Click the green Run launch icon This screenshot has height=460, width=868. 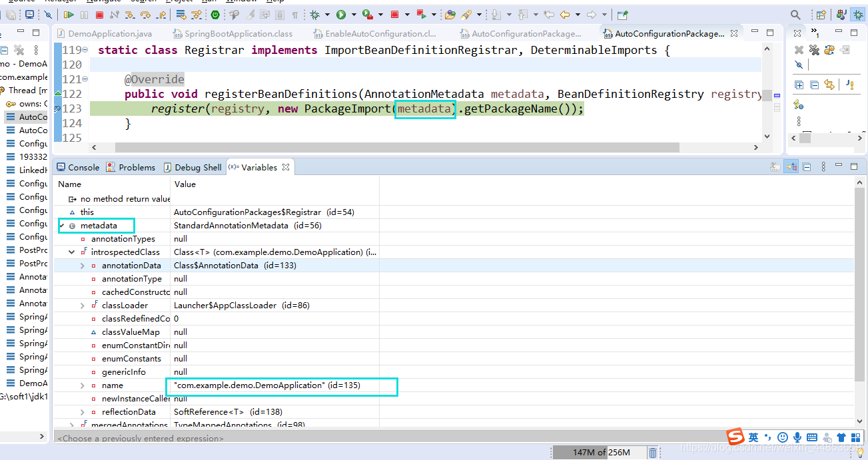341,15
